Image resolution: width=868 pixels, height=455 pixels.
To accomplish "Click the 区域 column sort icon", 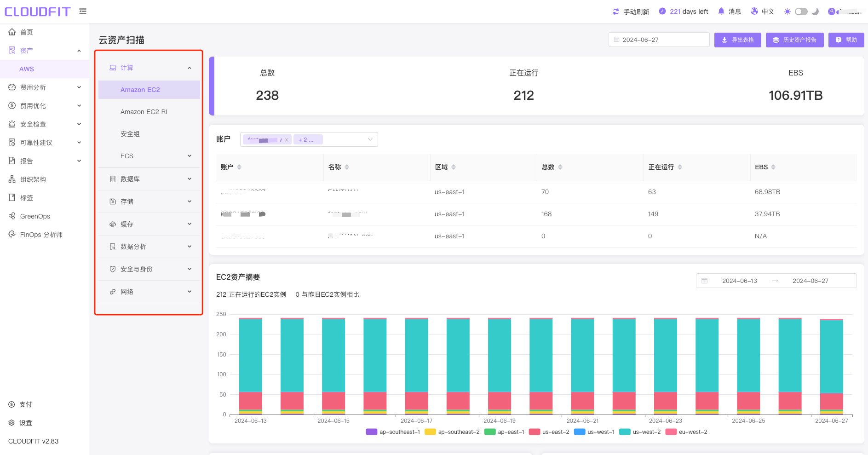I will 454,167.
